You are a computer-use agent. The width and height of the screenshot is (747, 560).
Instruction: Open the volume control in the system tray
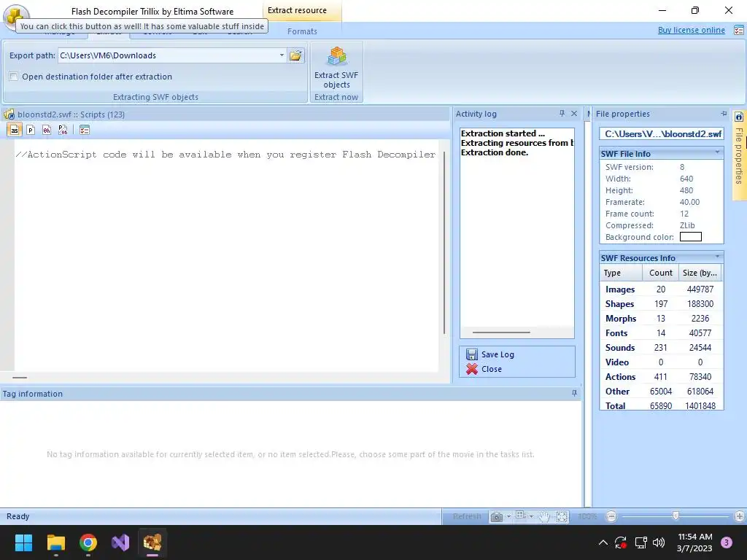point(659,542)
